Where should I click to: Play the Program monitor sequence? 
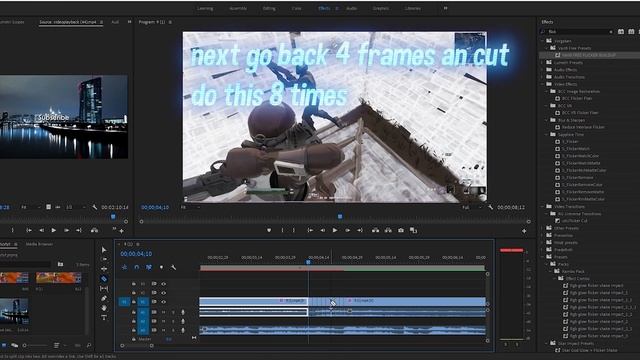click(335, 230)
